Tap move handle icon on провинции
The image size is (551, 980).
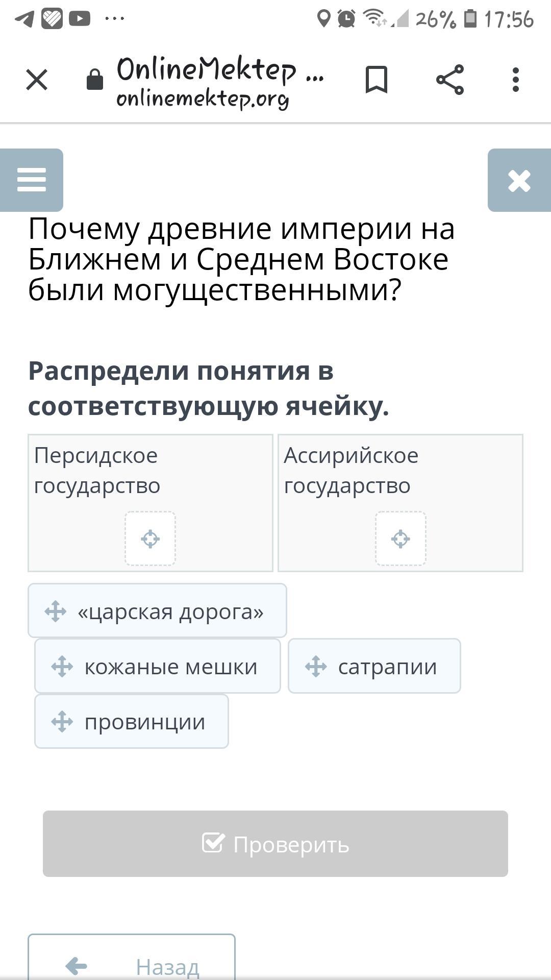pyautogui.click(x=62, y=722)
